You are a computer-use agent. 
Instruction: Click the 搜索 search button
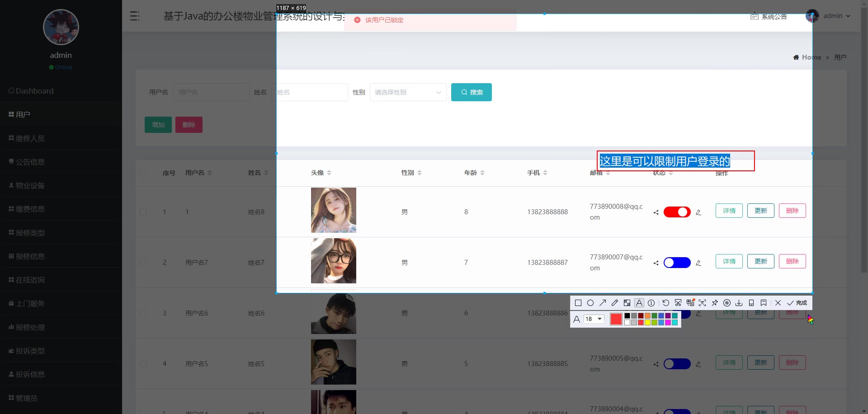[472, 92]
